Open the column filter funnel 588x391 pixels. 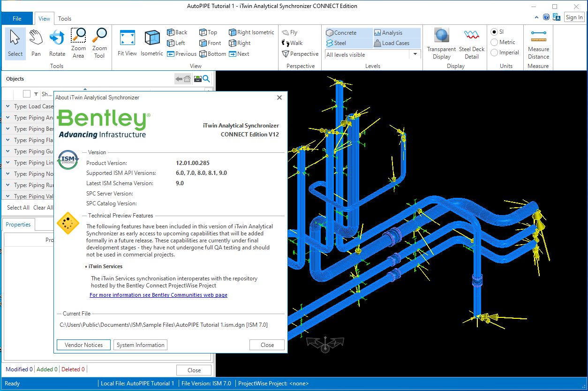pyautogui.click(x=36, y=94)
